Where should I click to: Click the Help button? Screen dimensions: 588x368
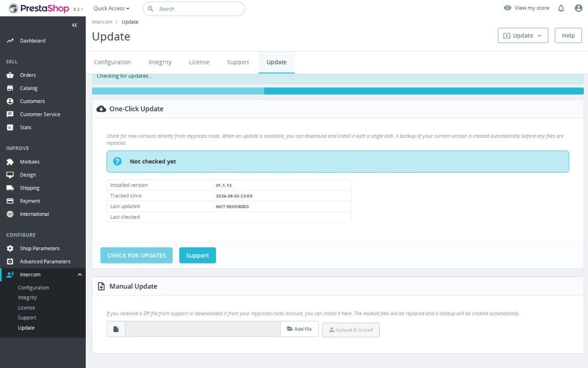click(x=568, y=35)
